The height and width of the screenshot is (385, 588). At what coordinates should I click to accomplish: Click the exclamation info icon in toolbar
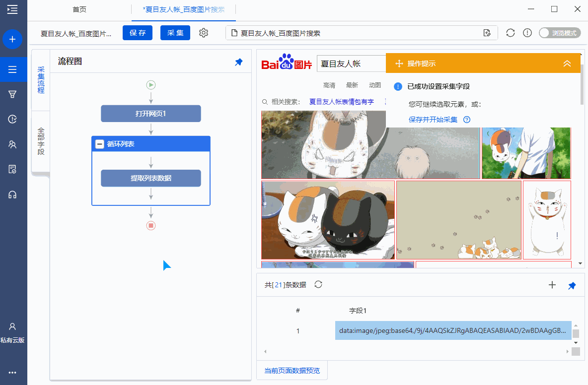click(x=527, y=33)
